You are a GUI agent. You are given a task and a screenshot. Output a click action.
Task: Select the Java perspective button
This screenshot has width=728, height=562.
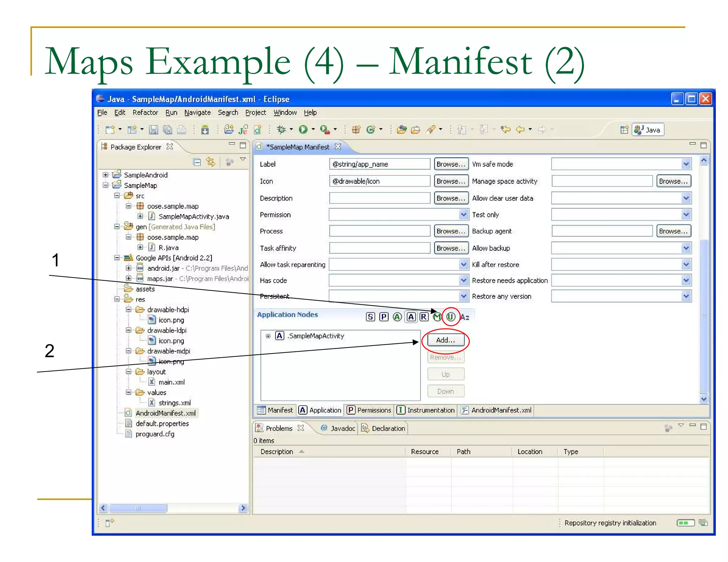tap(648, 130)
